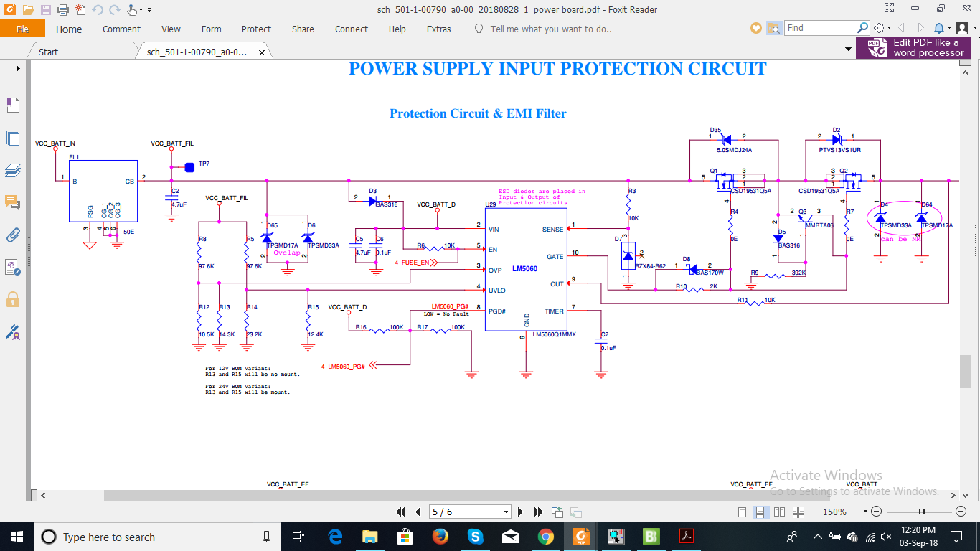Open the Digital Signatures panel in the sidebar
The height and width of the screenshot is (551, 980).
[x=13, y=331]
